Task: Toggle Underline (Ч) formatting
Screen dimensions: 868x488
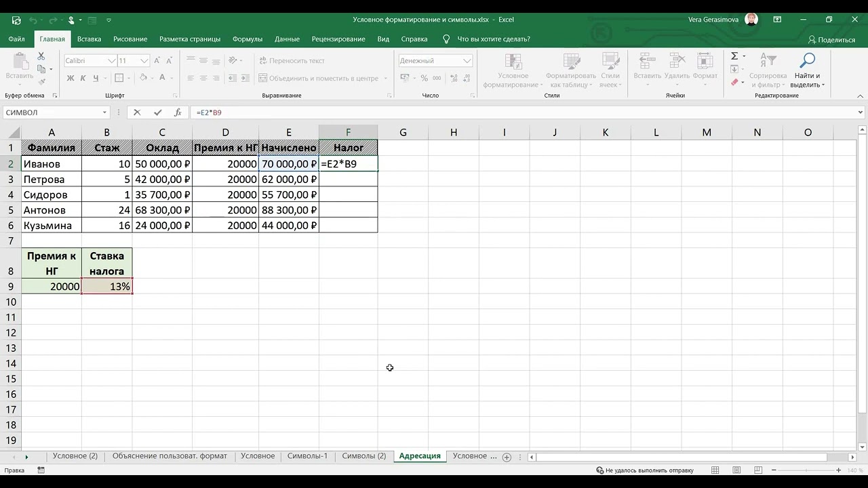Action: point(96,79)
